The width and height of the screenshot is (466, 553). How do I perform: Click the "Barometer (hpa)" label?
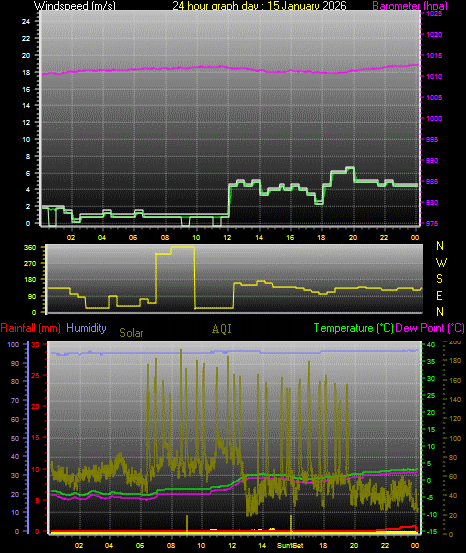pyautogui.click(x=410, y=6)
